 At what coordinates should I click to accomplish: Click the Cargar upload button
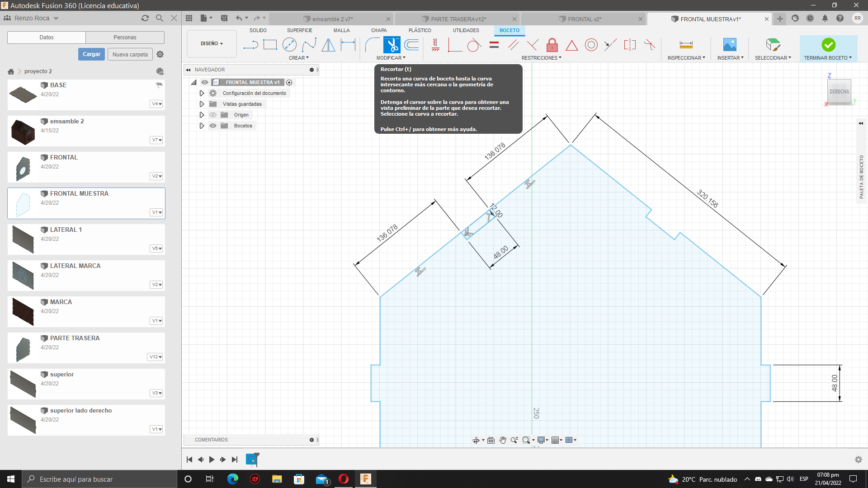(x=91, y=54)
